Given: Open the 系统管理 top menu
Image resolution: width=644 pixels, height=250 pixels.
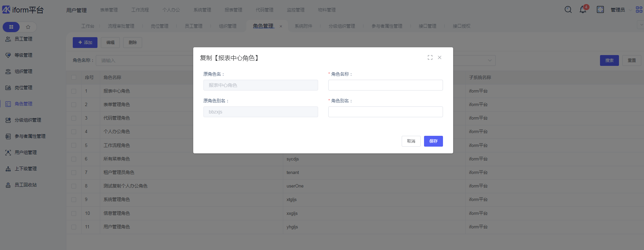Looking at the screenshot, I should (x=202, y=10).
